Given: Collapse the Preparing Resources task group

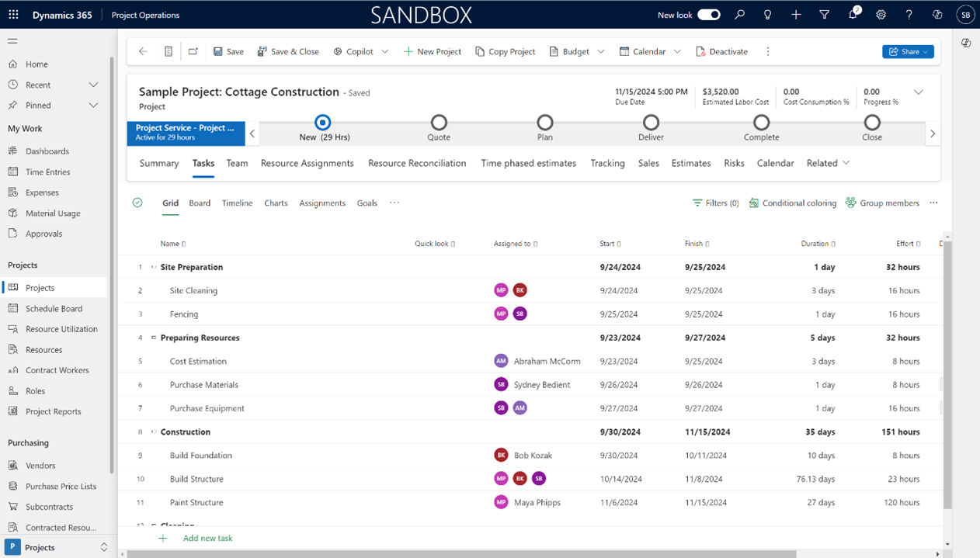Looking at the screenshot, I should (154, 338).
